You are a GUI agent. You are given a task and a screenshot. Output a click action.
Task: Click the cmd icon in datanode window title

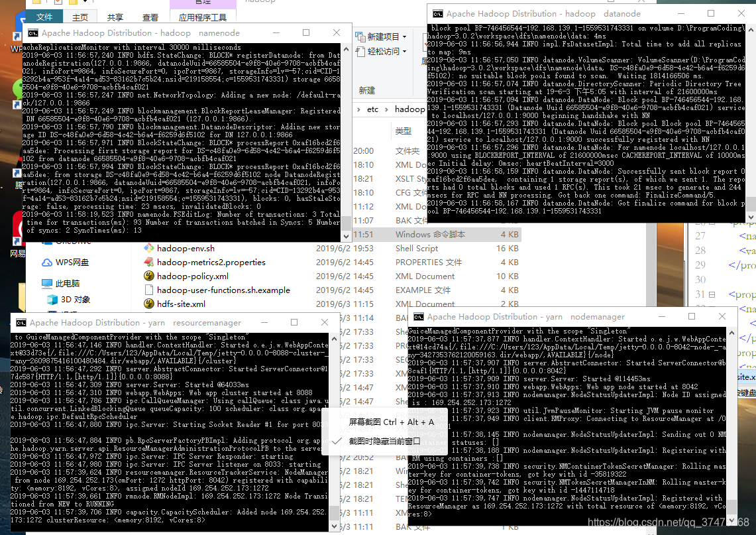pyautogui.click(x=438, y=13)
